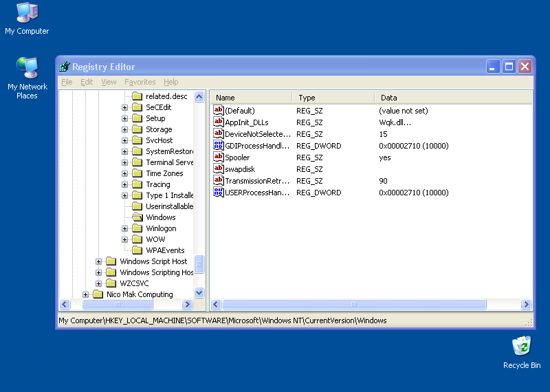Select the (Default) value string icon
550x392 pixels.
(x=219, y=110)
